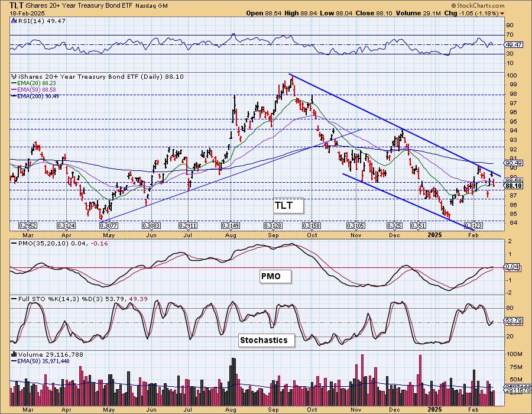This screenshot has height=414, width=532.
Task: Click the small chart icon before RSI(14) label
Action: pos(14,21)
